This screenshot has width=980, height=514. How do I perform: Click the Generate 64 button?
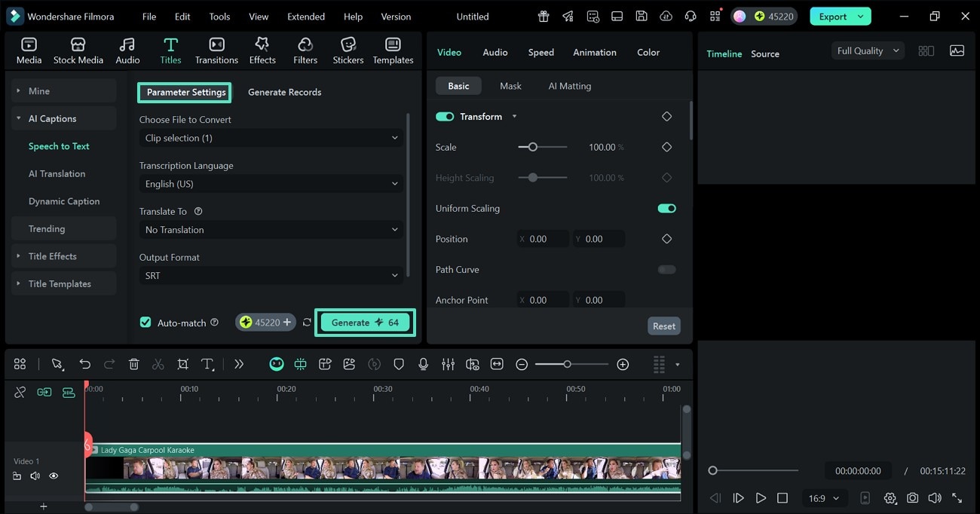[x=365, y=323]
